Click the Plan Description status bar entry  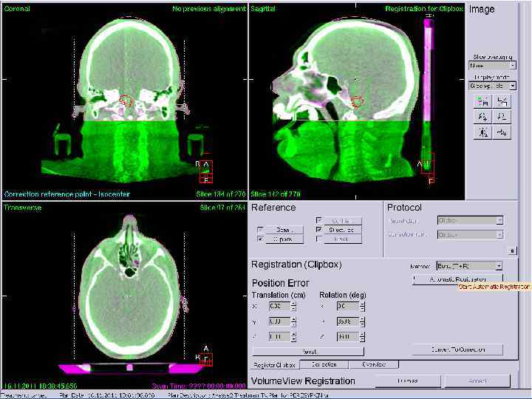[249, 395]
